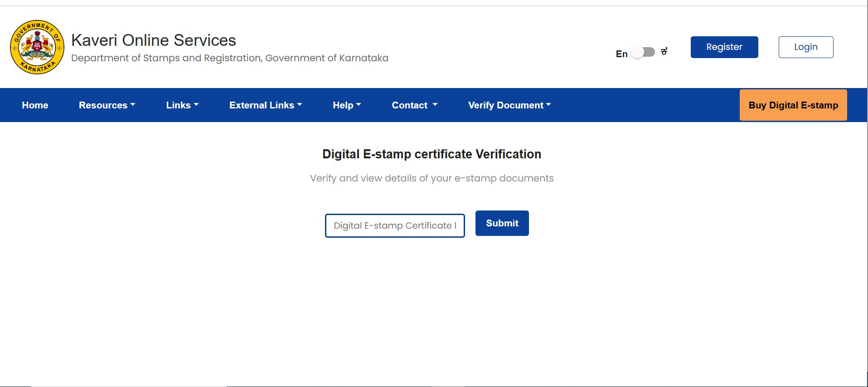Click the 'Verify and view details' description text
The image size is (868, 387).
click(x=432, y=178)
